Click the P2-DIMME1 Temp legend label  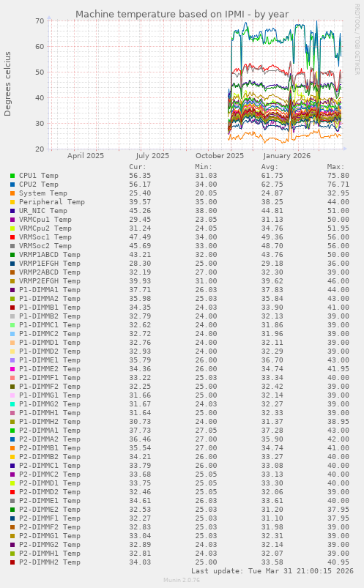(x=50, y=501)
